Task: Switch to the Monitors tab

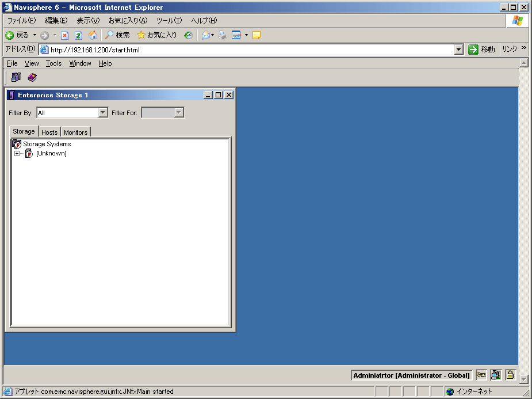Action: tap(75, 132)
